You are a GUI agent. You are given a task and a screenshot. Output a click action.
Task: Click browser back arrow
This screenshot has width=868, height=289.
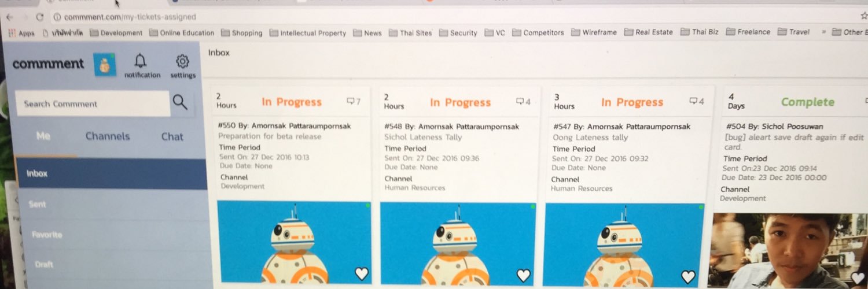[x=9, y=17]
